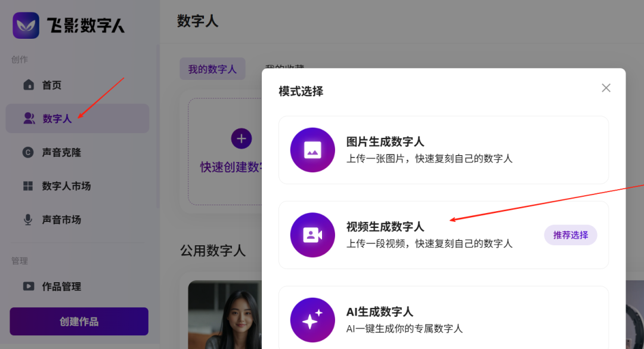Click the picture icon for 图片生成数字人
This screenshot has height=349, width=644.
(x=312, y=150)
